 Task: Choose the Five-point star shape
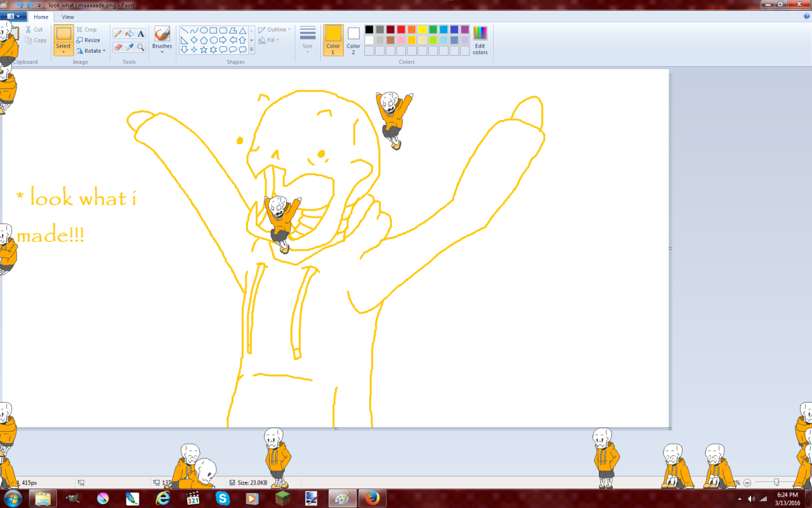tap(204, 50)
